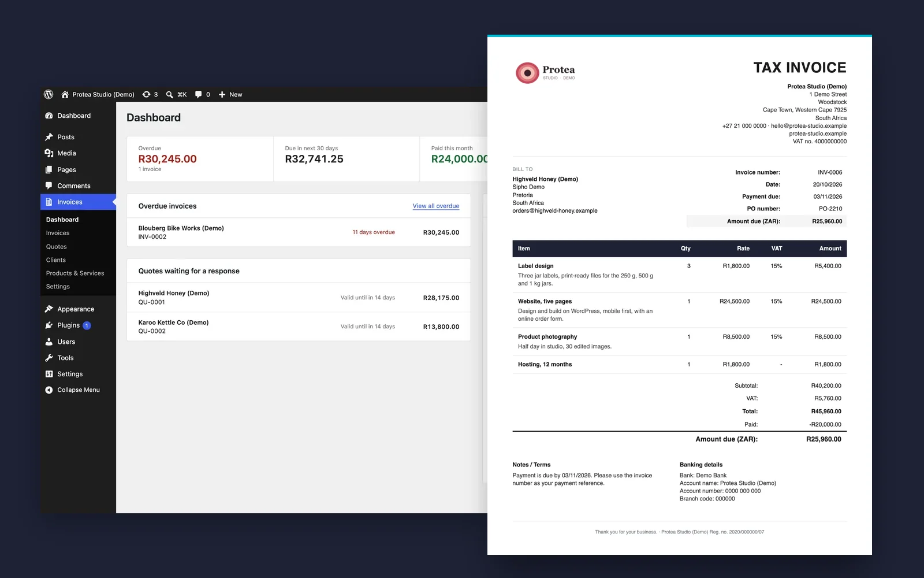Open Karoo Kettle Co quote QU-0002
This screenshot has height=578, width=924.
coord(299,327)
